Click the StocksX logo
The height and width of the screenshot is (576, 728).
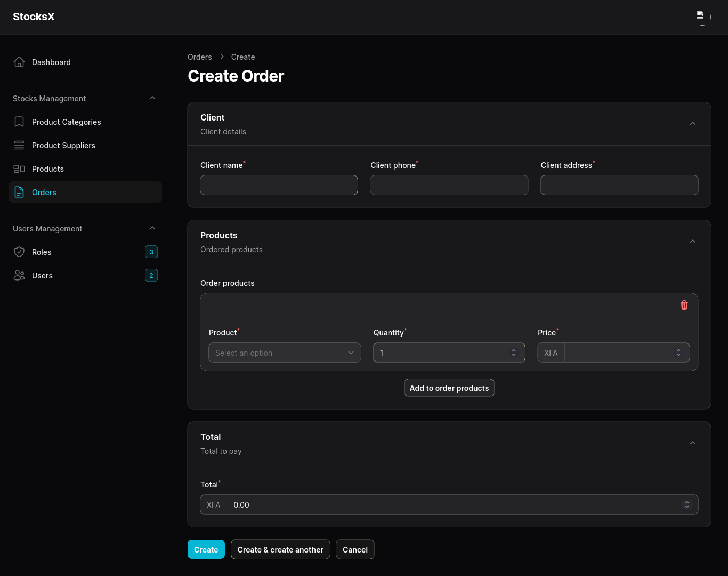(x=34, y=17)
